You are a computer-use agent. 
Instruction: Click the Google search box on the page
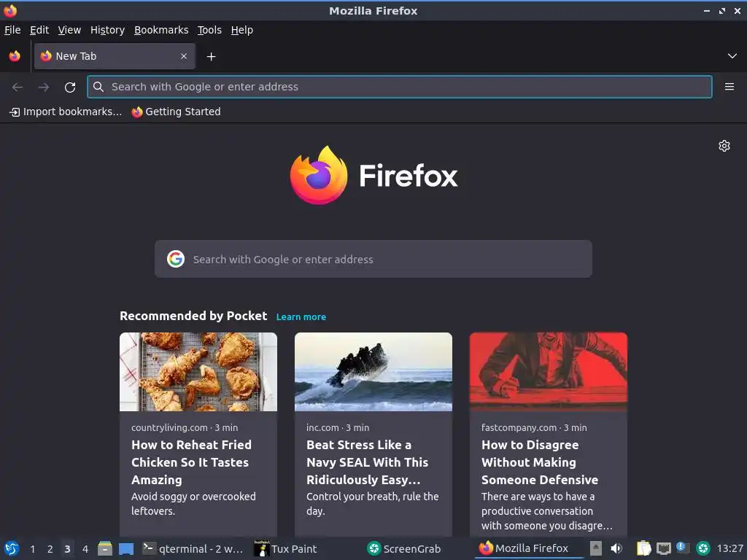pos(373,259)
